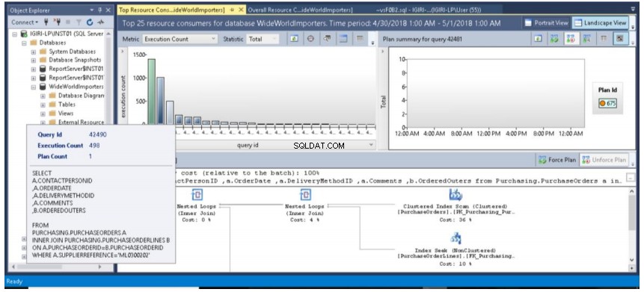Open the Activity Monitor pulse icon

click(101, 22)
